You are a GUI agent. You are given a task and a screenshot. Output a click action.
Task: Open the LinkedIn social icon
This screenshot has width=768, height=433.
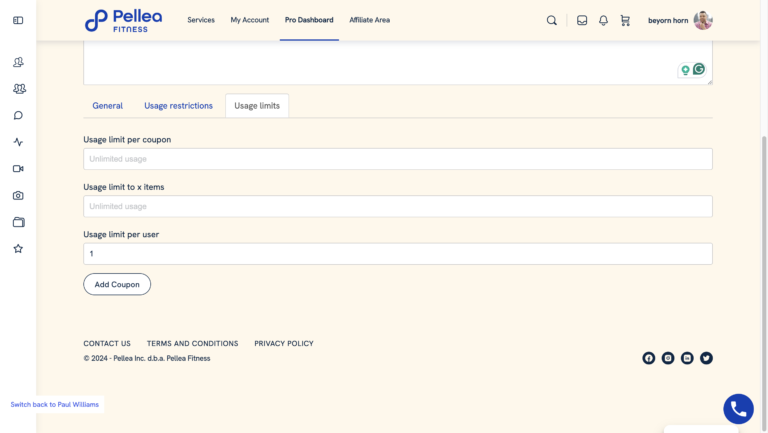(687, 358)
